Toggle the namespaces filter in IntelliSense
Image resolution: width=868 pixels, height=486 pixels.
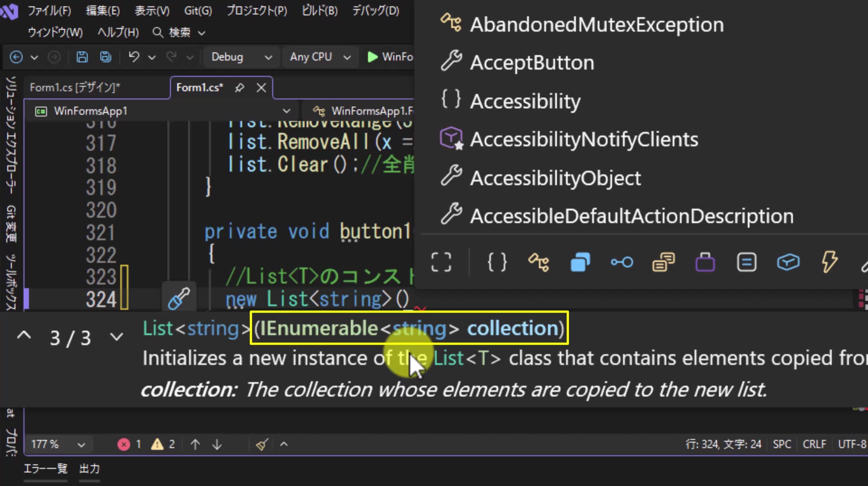coord(497,262)
